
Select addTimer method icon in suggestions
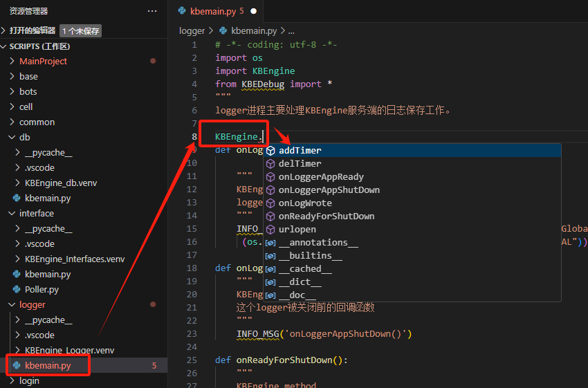[x=270, y=151]
